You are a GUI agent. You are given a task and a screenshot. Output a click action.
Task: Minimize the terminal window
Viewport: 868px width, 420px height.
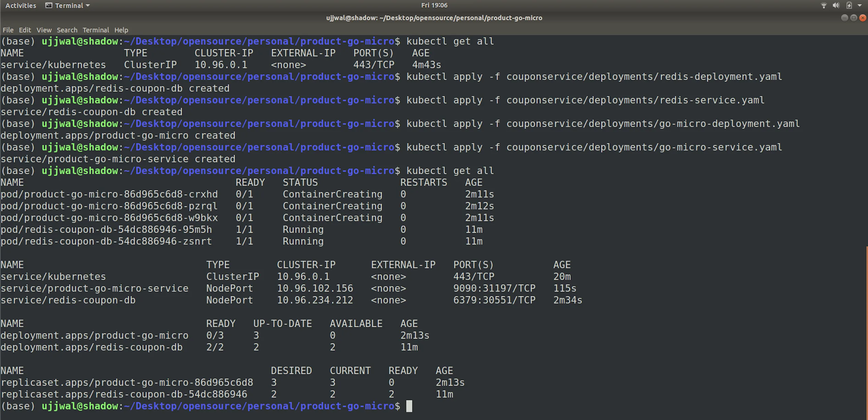coord(844,18)
